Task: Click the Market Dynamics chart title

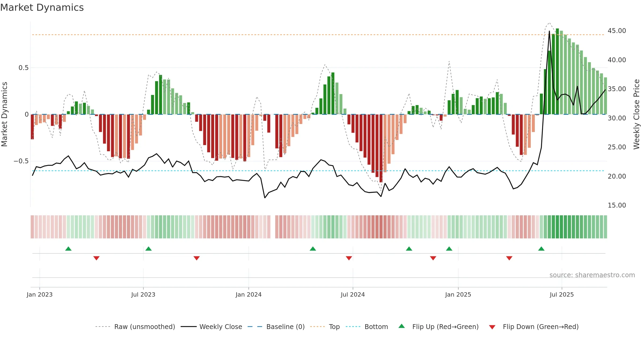Action: [x=42, y=8]
